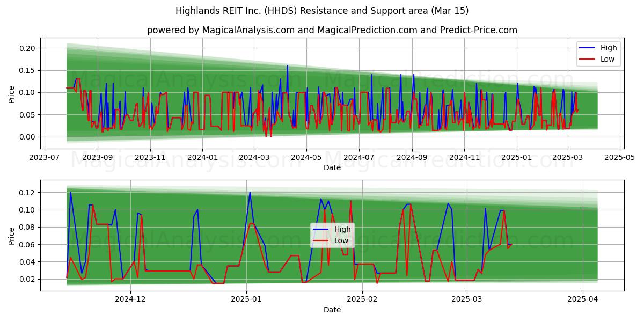Click the '2023-09' tick label
Viewport: 644px width, 322px height.
pyautogui.click(x=98, y=158)
